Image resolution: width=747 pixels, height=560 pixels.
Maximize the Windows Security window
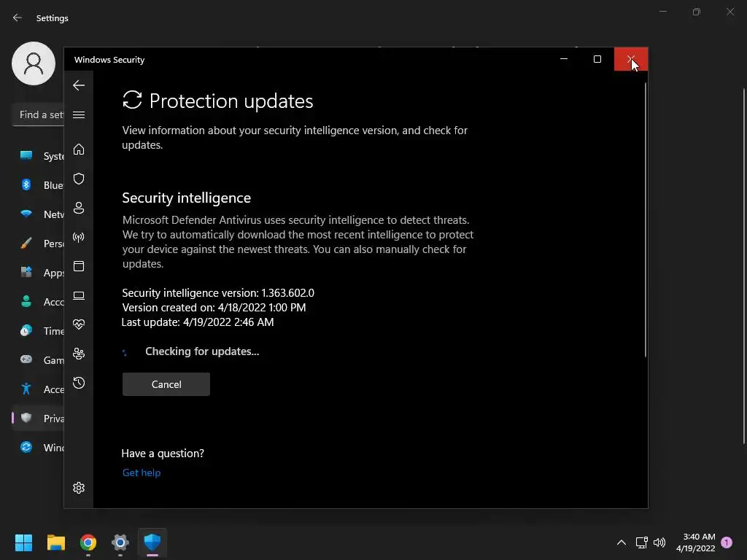[x=597, y=59]
